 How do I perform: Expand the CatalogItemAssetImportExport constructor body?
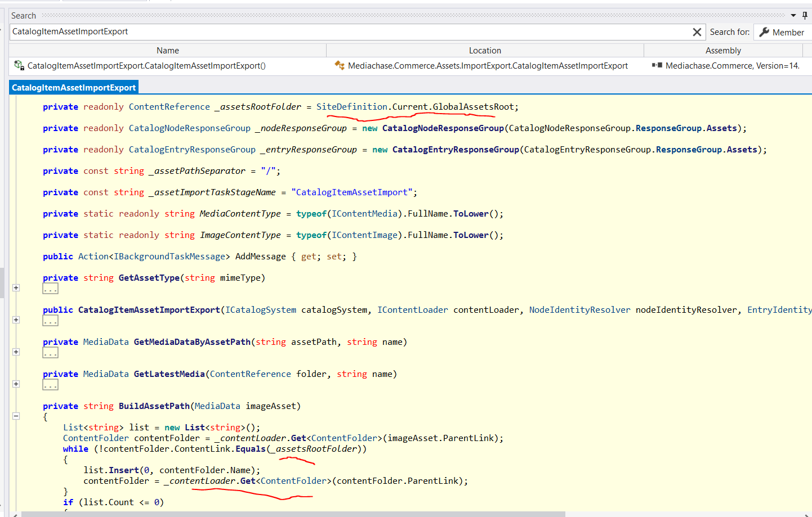pos(16,320)
